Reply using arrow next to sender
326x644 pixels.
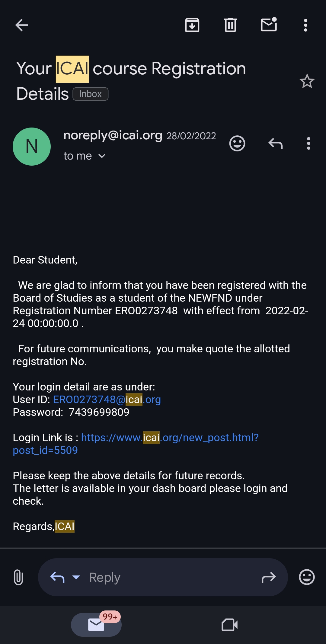click(275, 144)
